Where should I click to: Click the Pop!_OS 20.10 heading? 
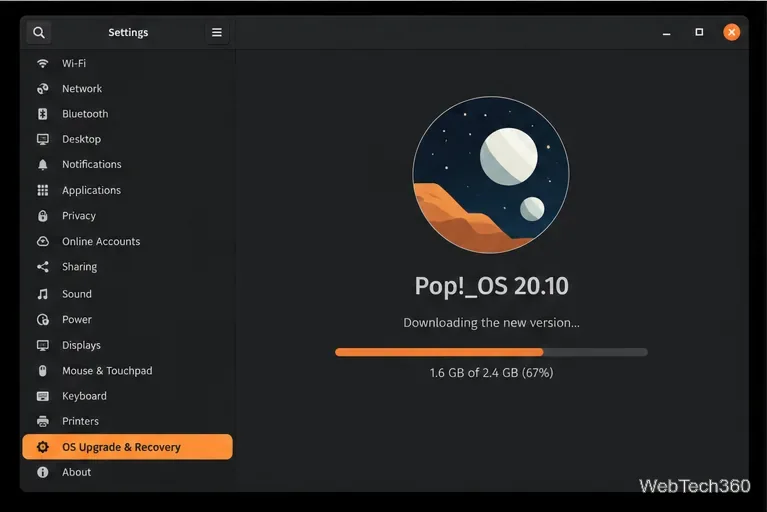click(x=492, y=286)
